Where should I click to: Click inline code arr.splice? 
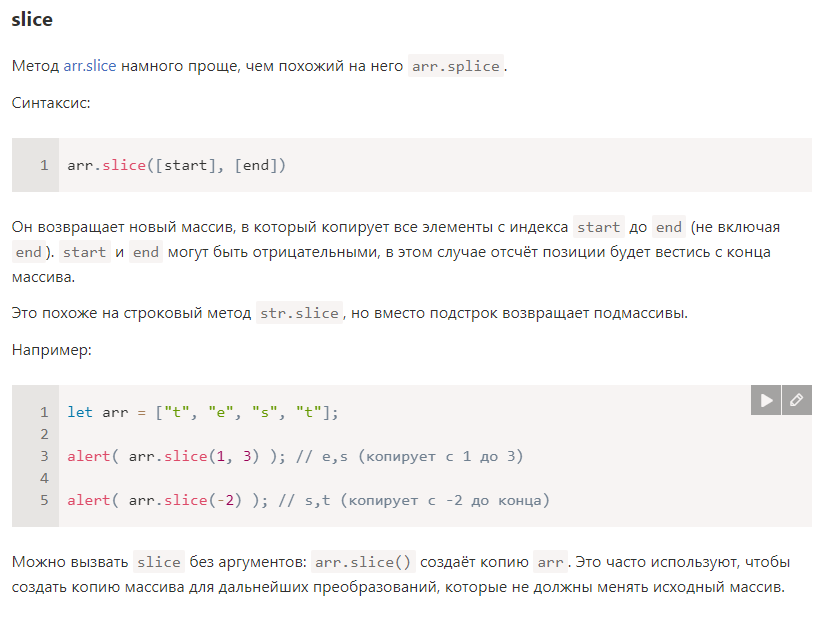click(x=456, y=66)
